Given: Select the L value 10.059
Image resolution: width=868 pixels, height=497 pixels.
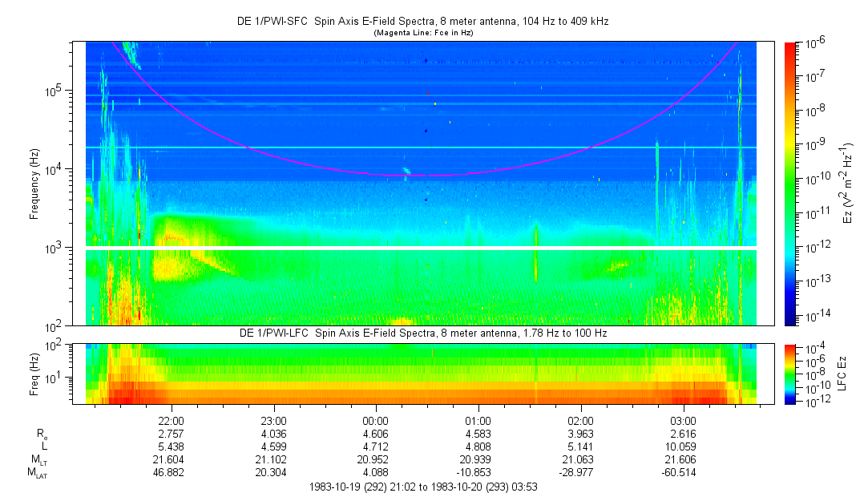Looking at the screenshot, I should (x=683, y=446).
